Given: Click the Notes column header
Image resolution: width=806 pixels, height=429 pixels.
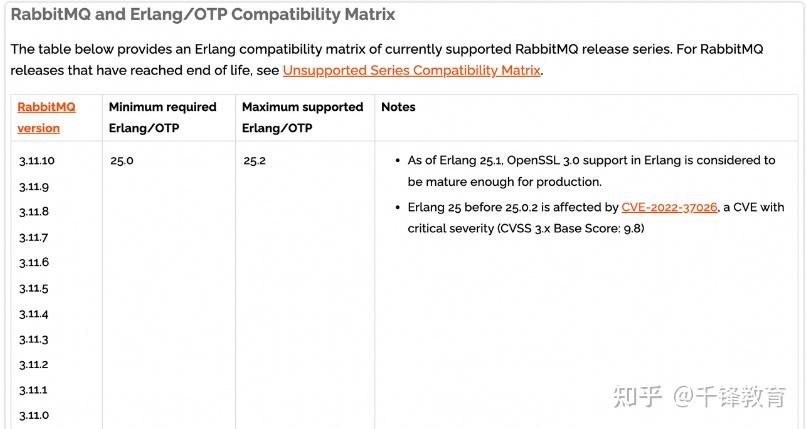Looking at the screenshot, I should (398, 107).
